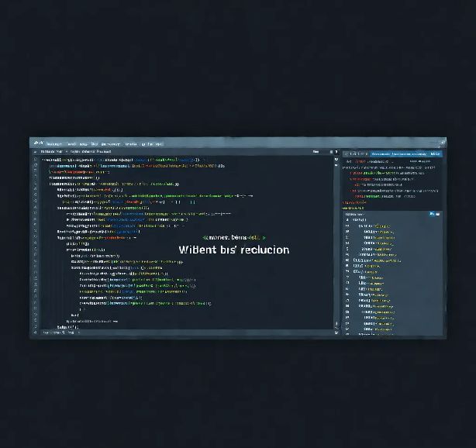Click the code editor's vertical scrollbar
Screen dimensions: 476x448
pos(336,242)
